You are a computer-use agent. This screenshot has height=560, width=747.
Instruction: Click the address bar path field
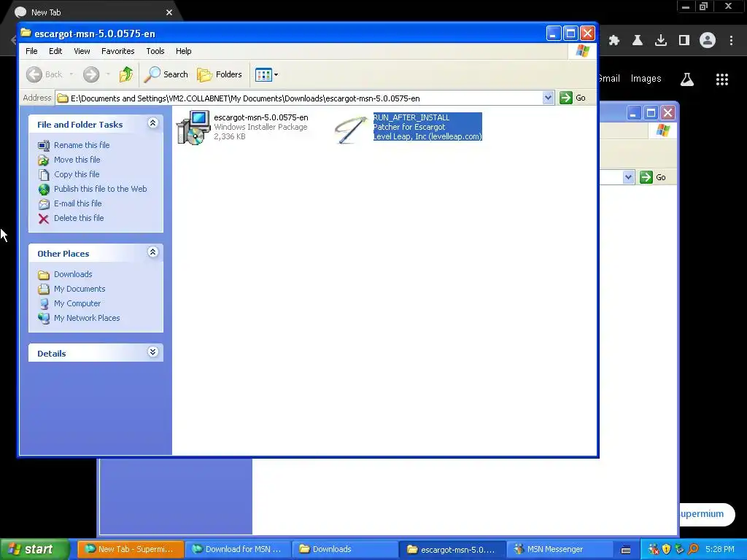click(298, 98)
